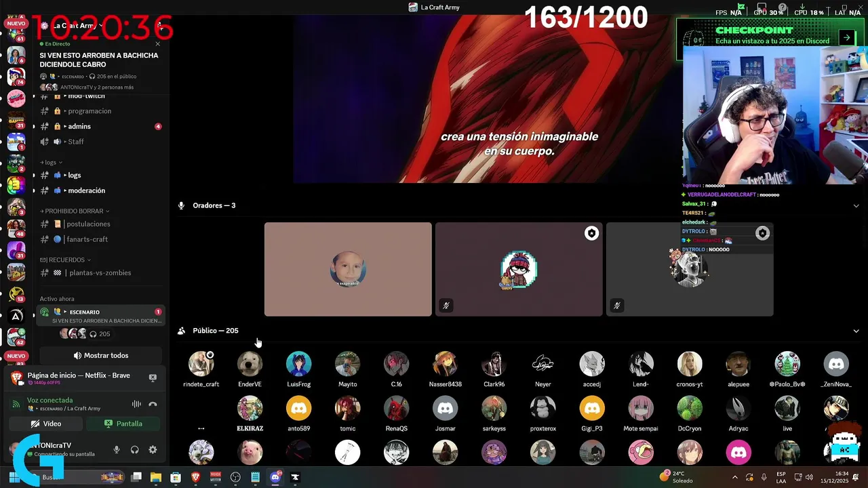Click DcCryon audience avatar
Screen dimensions: 868x488
tap(690, 409)
